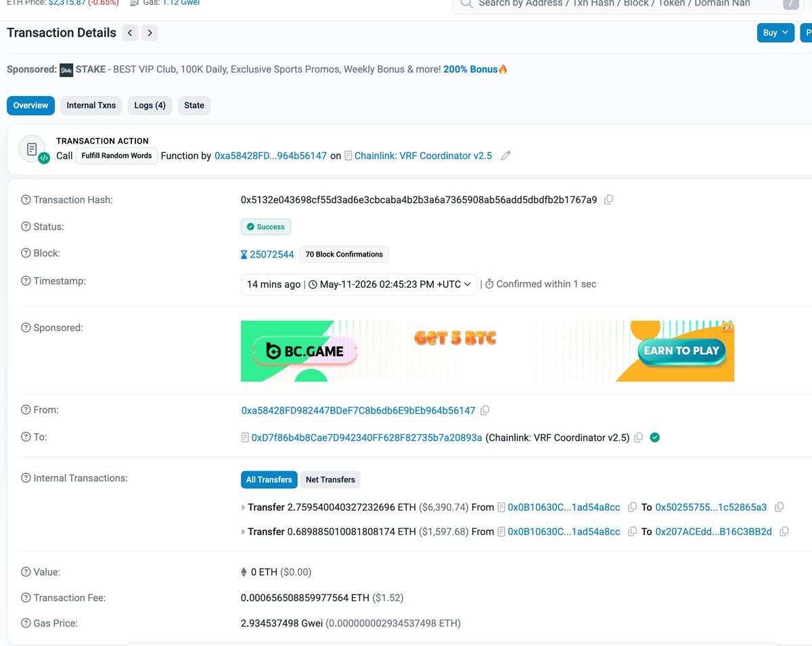Copy 0x50255755...1c52865a3 recipient address
Screen dimensions: 812x646
(779, 507)
